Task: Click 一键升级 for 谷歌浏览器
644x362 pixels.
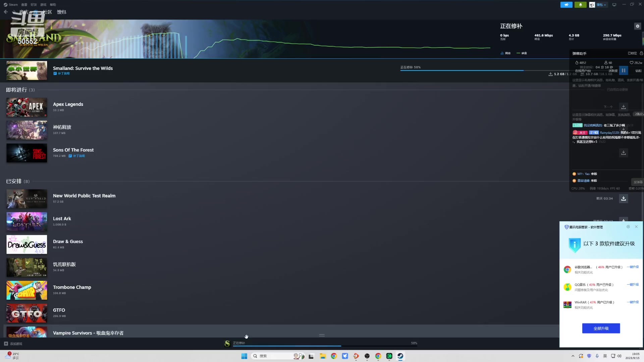Action: coord(633,267)
